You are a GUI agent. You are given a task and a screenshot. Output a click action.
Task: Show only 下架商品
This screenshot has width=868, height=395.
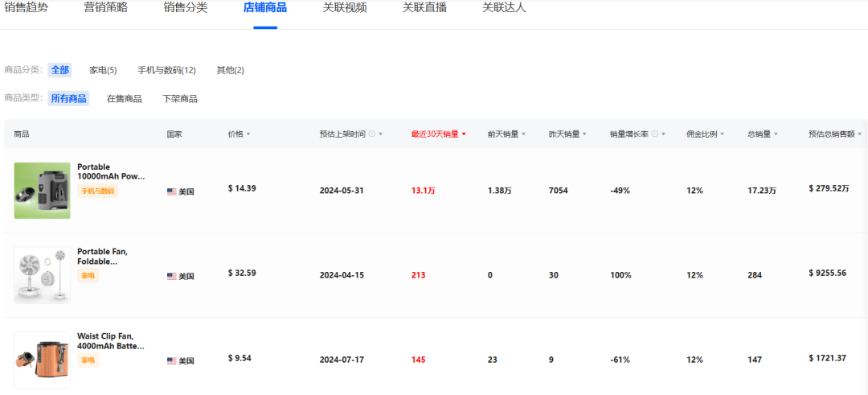coord(180,99)
